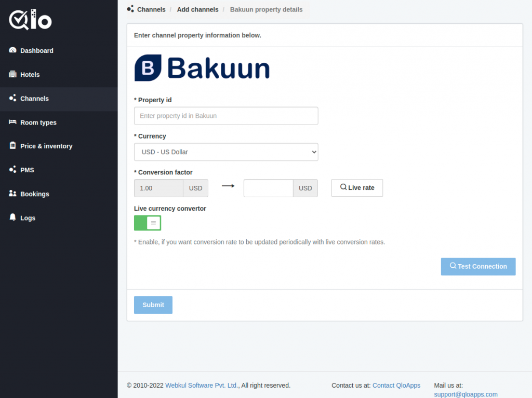This screenshot has width=532, height=398.
Task: Click the Channels dots icon in sidebar
Action: [12, 98]
